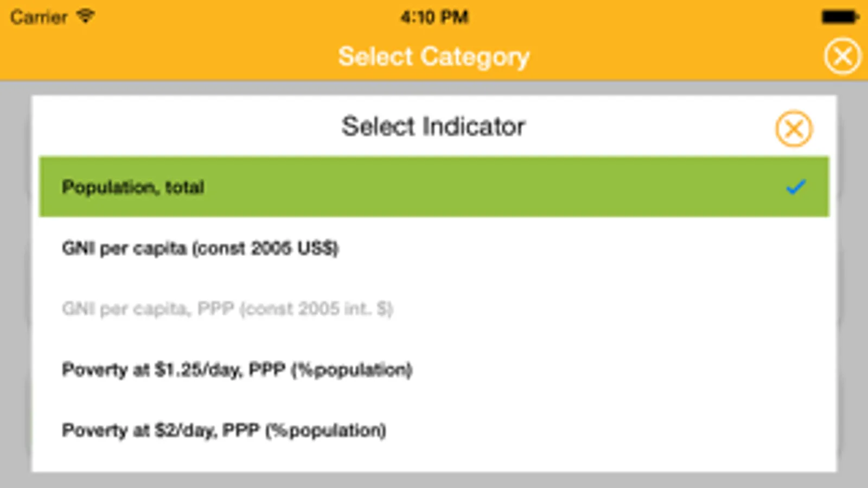The height and width of the screenshot is (488, 868).
Task: Dismiss the Select Indicator dialog
Action: [x=793, y=129]
